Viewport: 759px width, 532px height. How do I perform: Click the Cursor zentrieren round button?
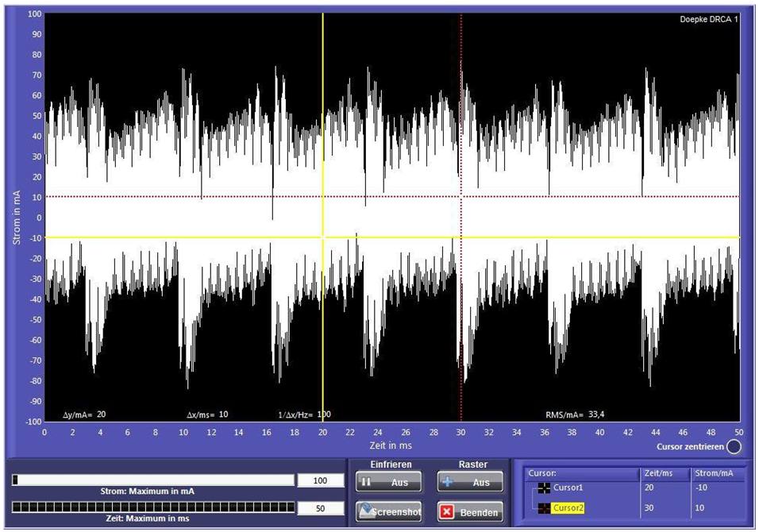point(734,446)
